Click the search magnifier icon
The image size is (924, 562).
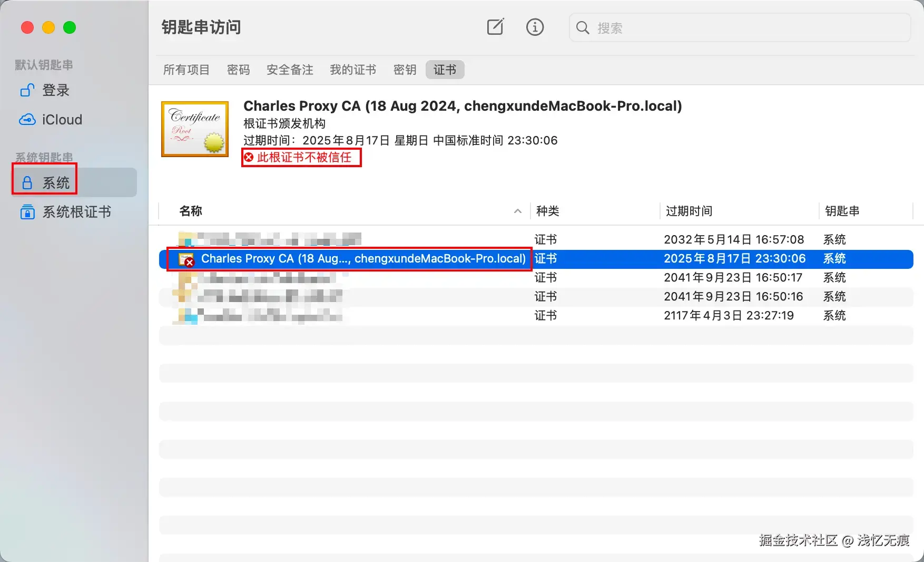tap(582, 27)
